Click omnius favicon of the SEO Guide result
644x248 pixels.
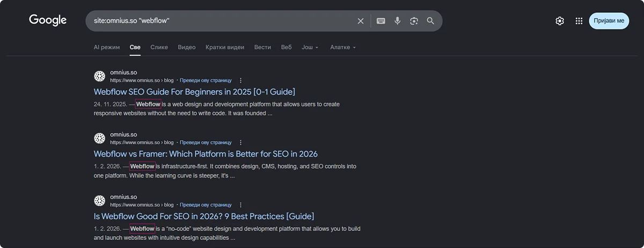click(x=99, y=76)
